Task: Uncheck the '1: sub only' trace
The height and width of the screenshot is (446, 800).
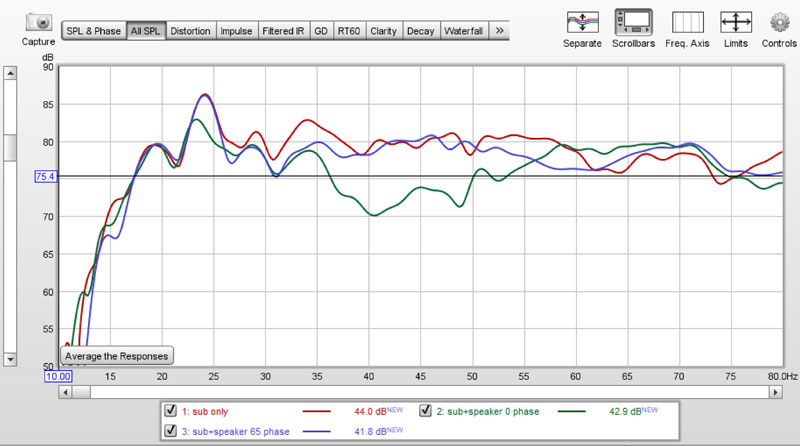Action: 173,411
